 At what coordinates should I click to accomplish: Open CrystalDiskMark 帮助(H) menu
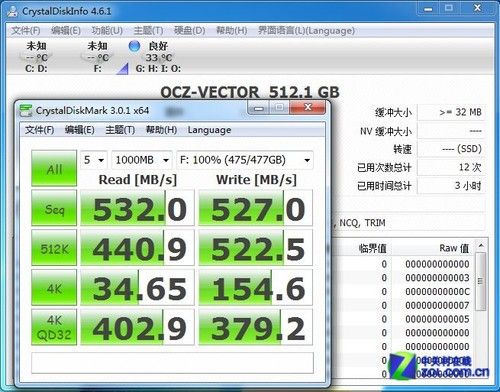(161, 130)
